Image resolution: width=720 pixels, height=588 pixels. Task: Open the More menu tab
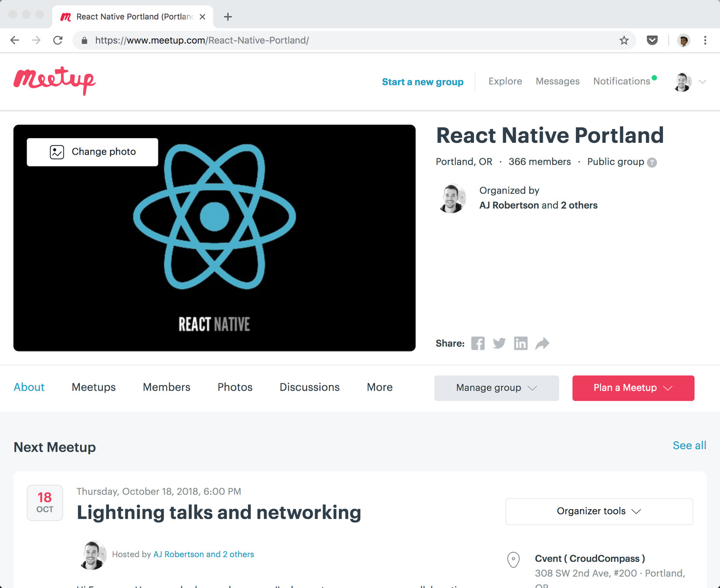pos(379,387)
